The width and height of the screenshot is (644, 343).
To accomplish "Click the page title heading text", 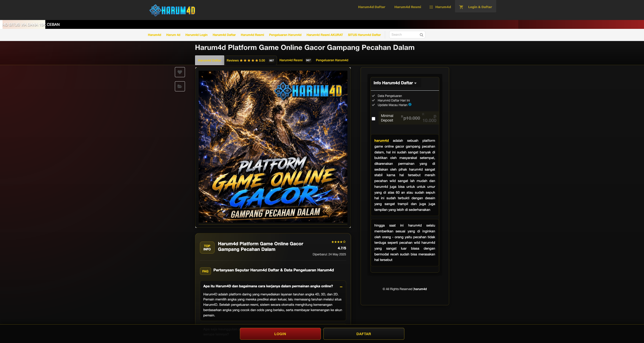I will coord(305,48).
